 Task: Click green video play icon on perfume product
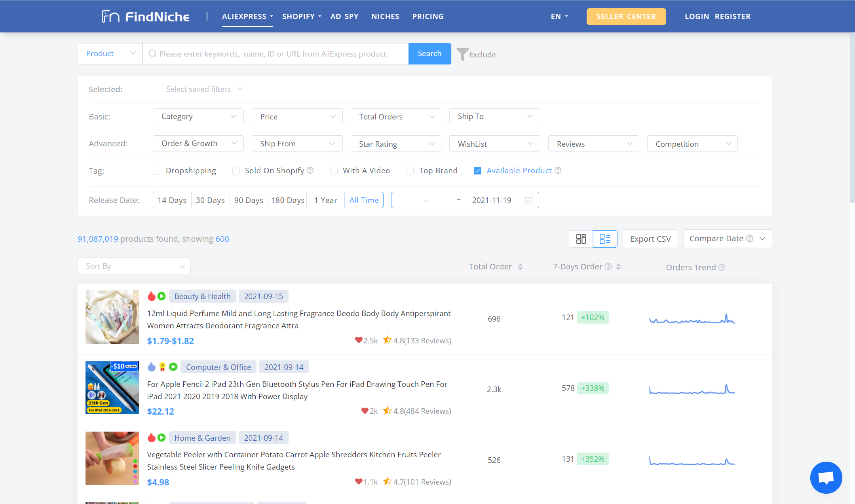click(161, 296)
